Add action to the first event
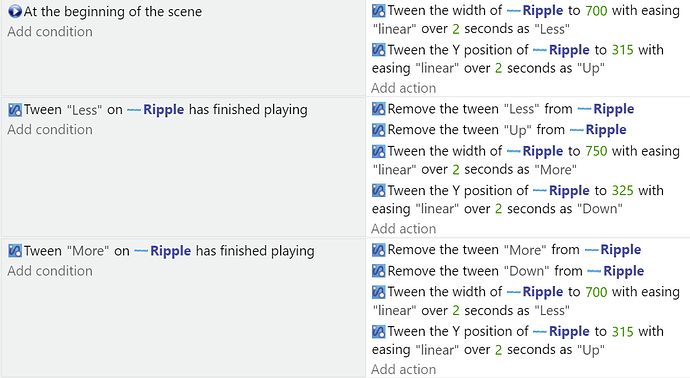Screen dimensions: 690x378 tap(404, 88)
